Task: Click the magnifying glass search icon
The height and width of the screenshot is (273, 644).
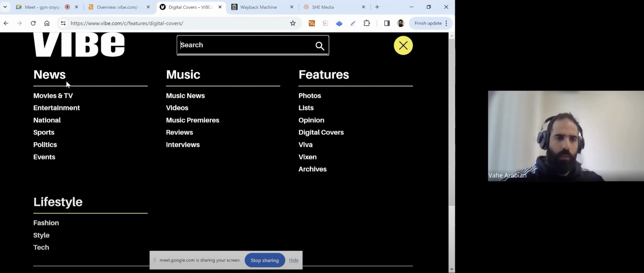Action: (320, 46)
